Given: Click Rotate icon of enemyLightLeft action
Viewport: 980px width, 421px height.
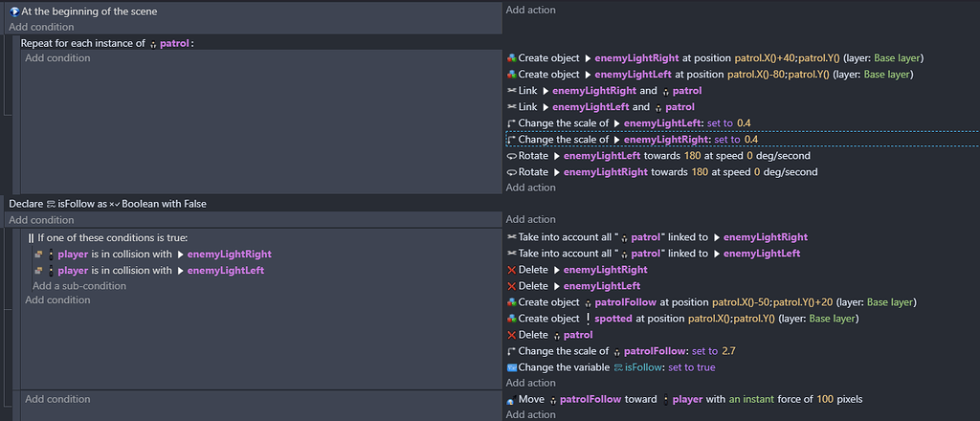Looking at the screenshot, I should [x=511, y=156].
